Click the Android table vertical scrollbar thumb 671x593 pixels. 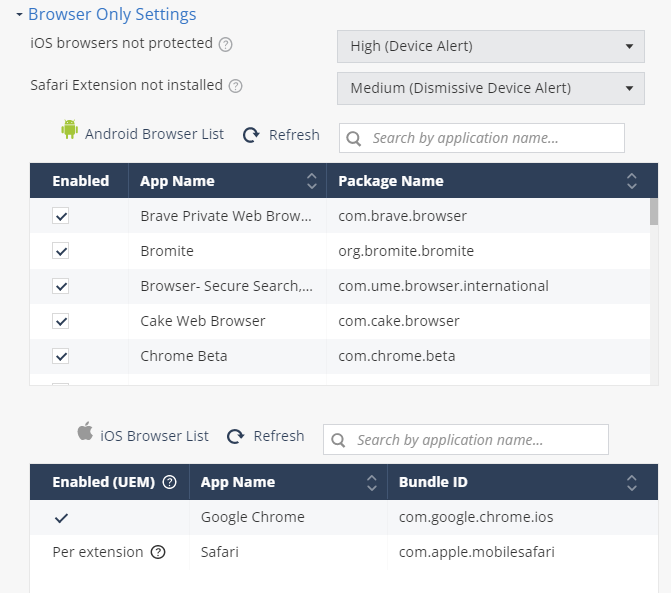coord(654,211)
